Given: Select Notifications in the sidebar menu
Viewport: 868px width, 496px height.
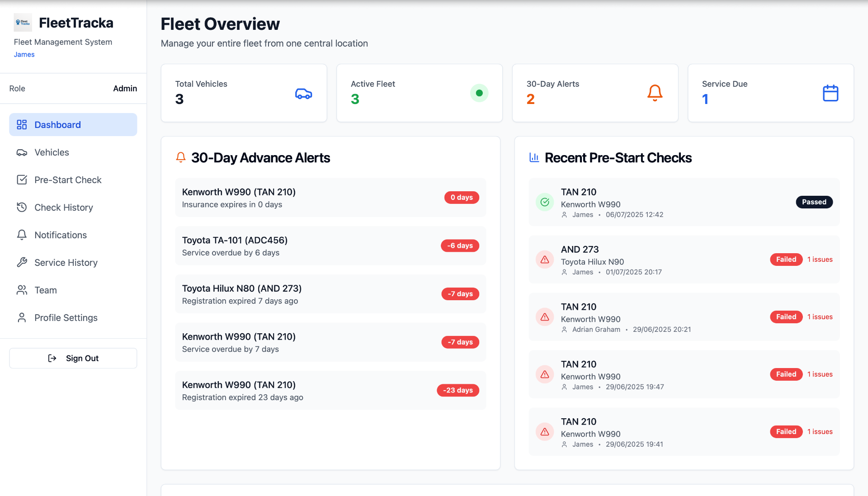Looking at the screenshot, I should pos(61,235).
